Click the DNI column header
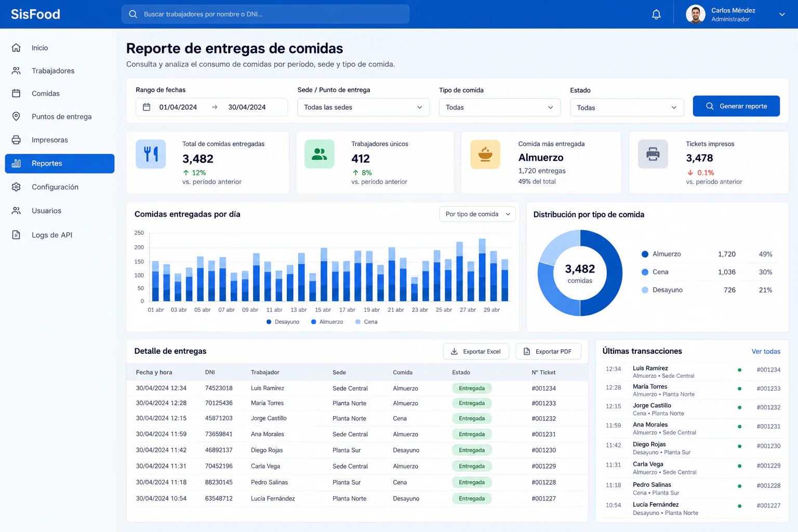 coord(210,373)
